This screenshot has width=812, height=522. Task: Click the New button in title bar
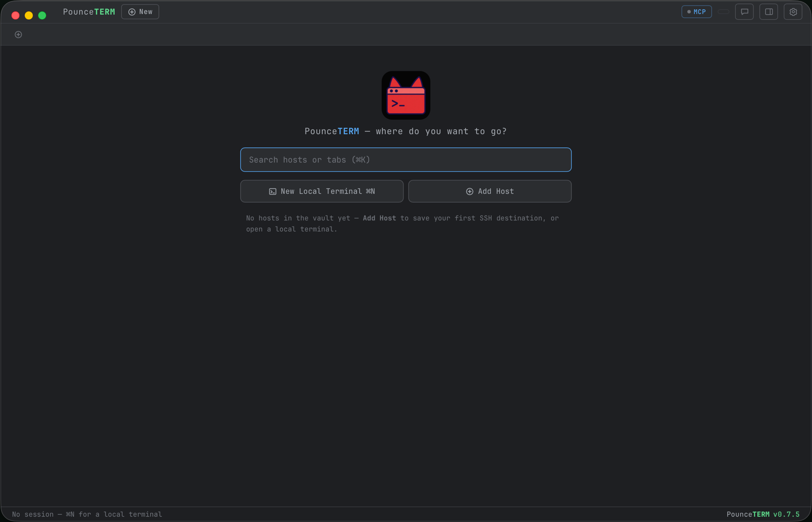(140, 12)
